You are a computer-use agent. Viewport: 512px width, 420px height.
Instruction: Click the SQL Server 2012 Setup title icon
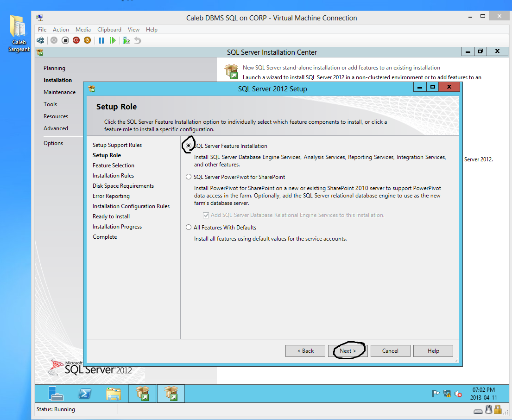92,89
